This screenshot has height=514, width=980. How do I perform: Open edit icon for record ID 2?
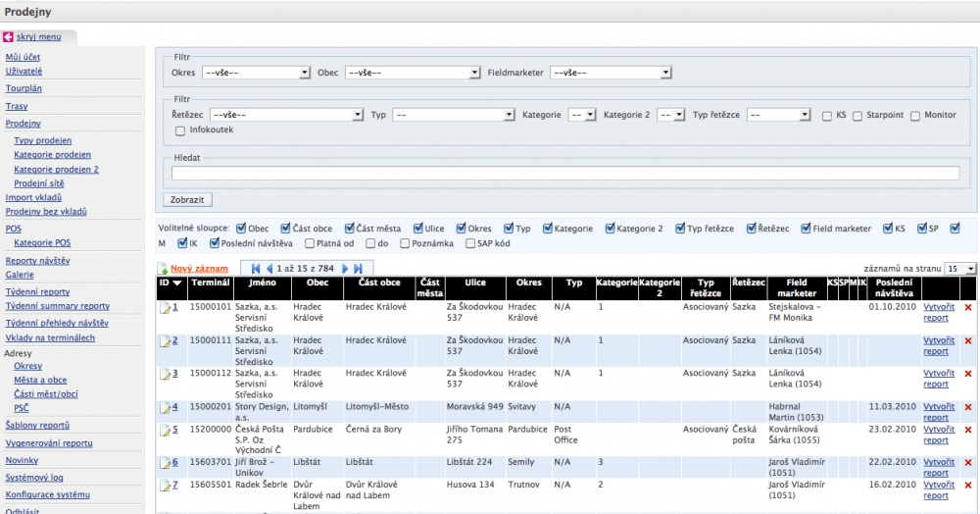pos(165,341)
